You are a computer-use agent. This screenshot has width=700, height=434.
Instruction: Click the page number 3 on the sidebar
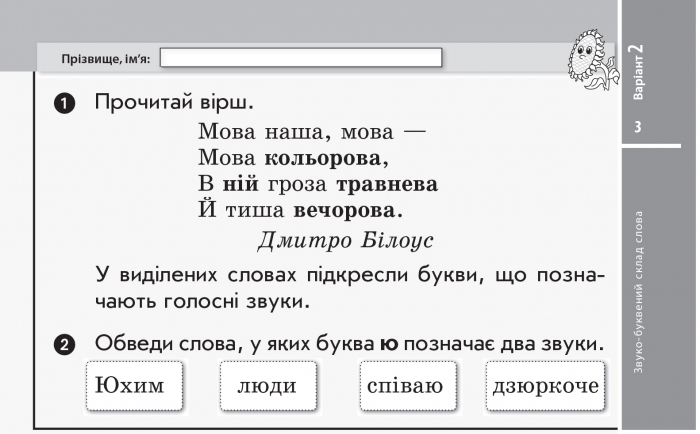pos(638,127)
